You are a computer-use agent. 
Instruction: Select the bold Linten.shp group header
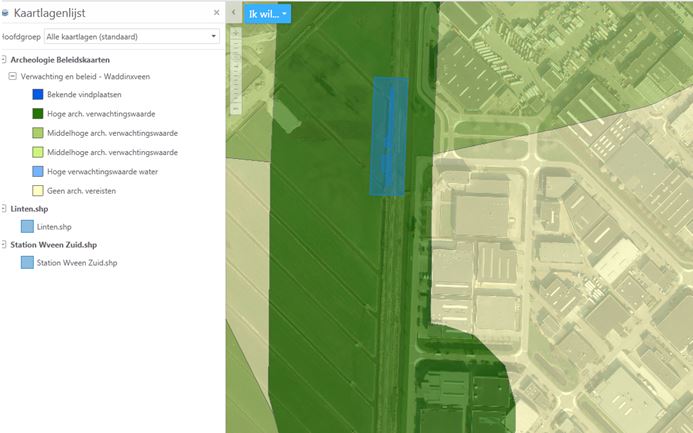pos(29,209)
